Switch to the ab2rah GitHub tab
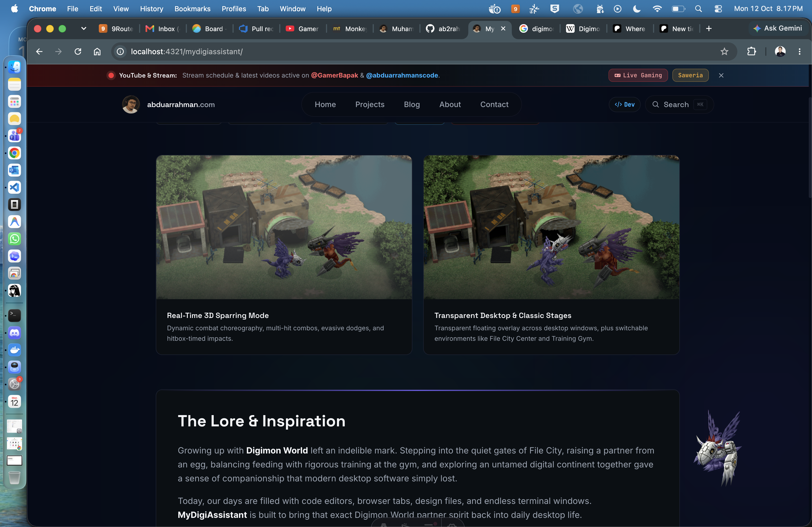The height and width of the screenshot is (527, 812). pos(443,29)
